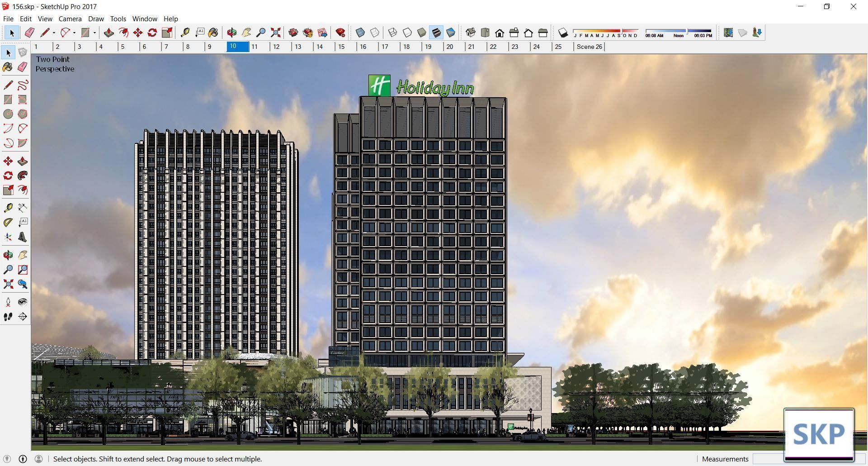The image size is (868, 466).
Task: Toggle Show/Hide Shadows
Action: tap(563, 33)
